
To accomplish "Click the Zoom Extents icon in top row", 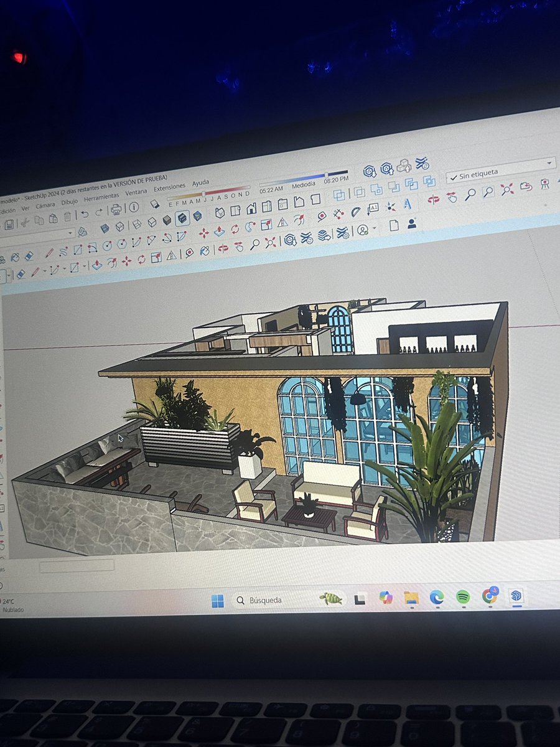I will pyautogui.click(x=507, y=189).
